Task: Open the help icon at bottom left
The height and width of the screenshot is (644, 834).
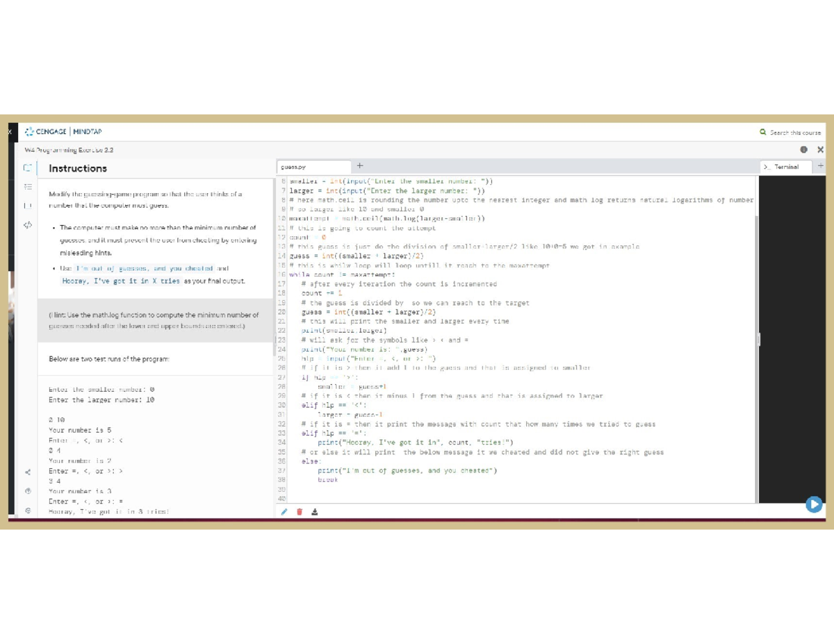Action: pos(26,491)
